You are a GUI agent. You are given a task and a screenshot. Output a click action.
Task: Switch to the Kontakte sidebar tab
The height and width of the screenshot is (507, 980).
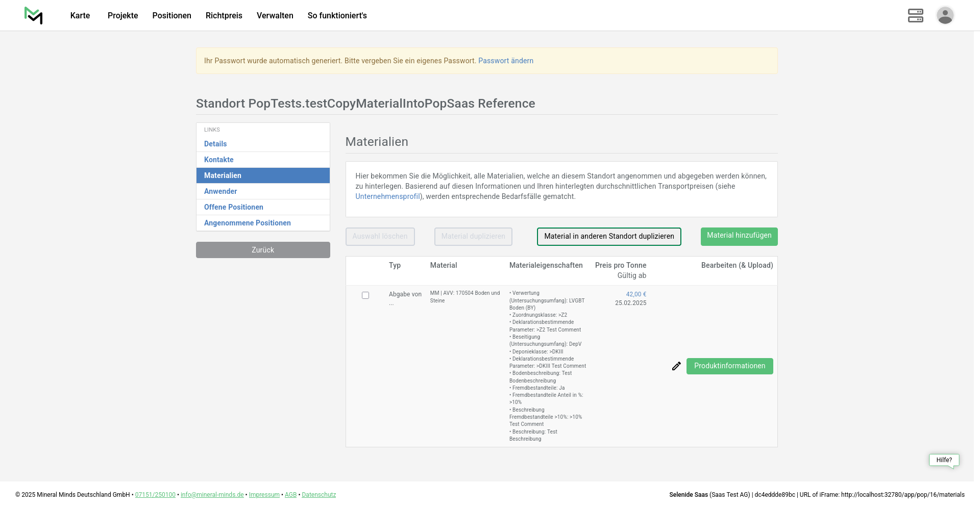pyautogui.click(x=218, y=160)
